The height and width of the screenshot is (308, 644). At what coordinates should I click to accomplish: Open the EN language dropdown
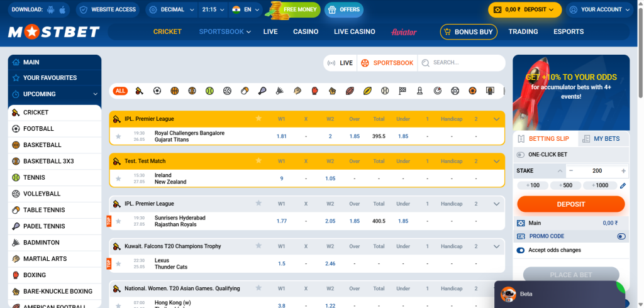(245, 9)
